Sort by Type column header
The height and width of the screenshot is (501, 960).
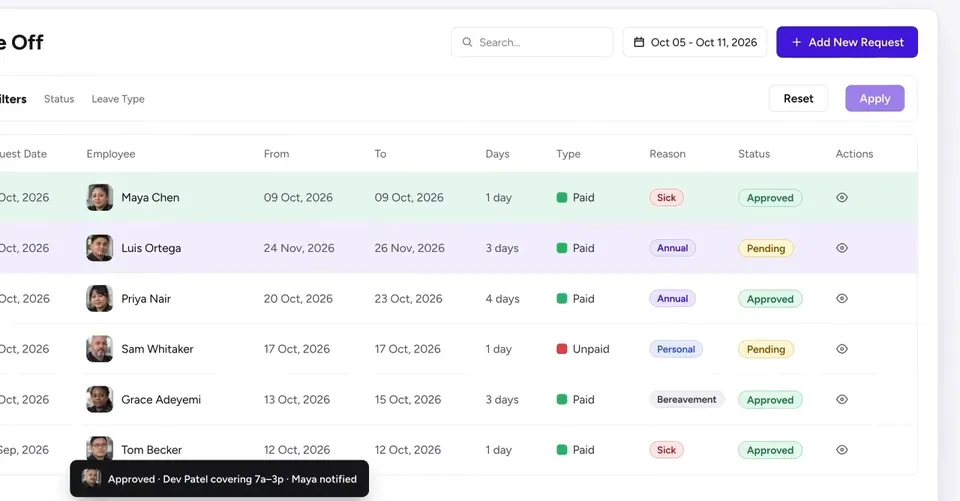pos(568,154)
